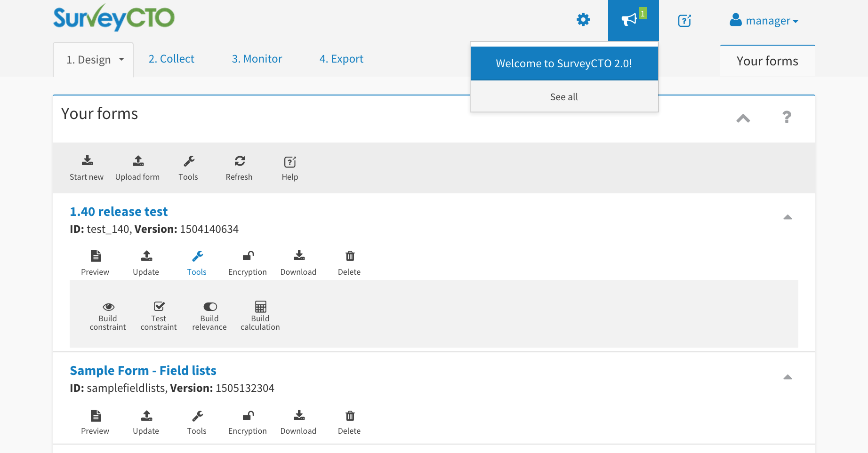Open the Tools wrench in the forms toolbar
Image resolution: width=868 pixels, height=453 pixels.
point(188,167)
